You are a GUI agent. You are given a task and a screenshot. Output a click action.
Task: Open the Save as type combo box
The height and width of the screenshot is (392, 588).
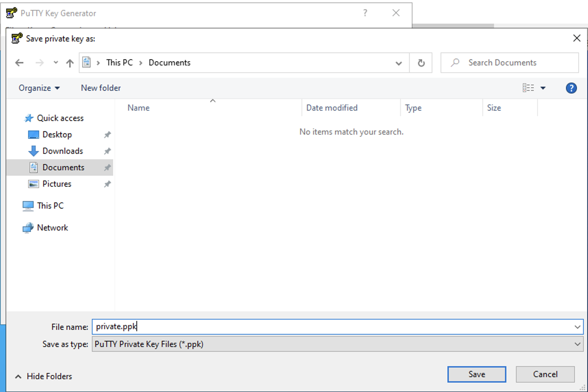point(338,344)
